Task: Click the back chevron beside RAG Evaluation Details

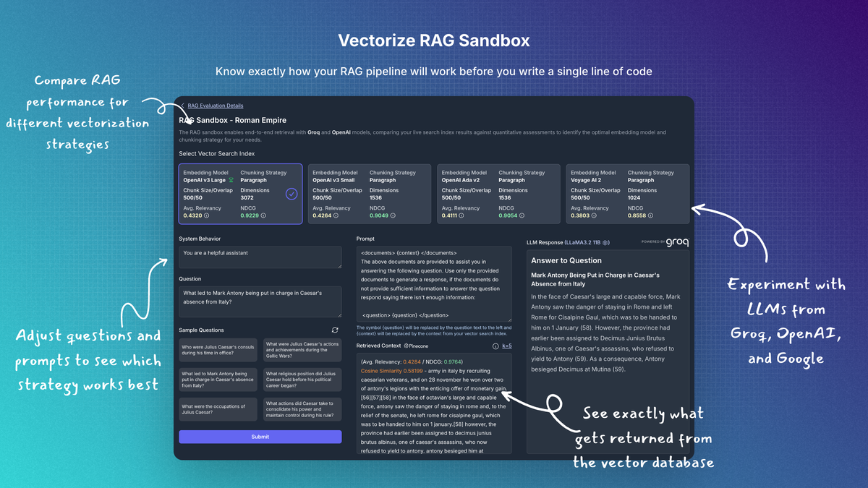Action: click(183, 106)
